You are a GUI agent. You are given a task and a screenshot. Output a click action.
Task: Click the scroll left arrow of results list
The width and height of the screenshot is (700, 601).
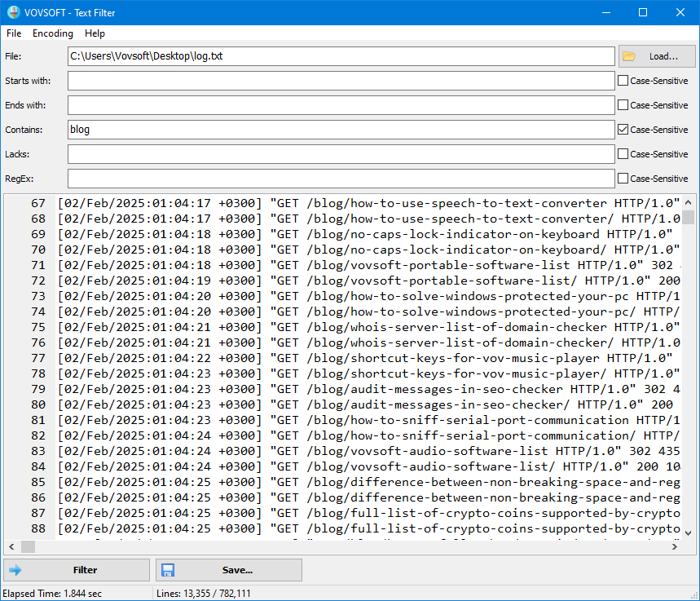click(x=12, y=546)
